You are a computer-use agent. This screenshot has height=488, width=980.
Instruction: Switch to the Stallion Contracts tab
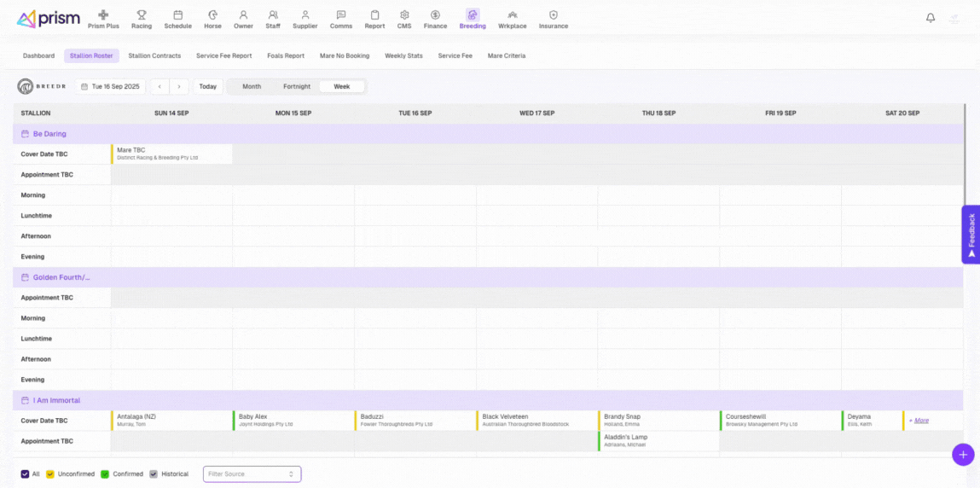[x=154, y=55]
